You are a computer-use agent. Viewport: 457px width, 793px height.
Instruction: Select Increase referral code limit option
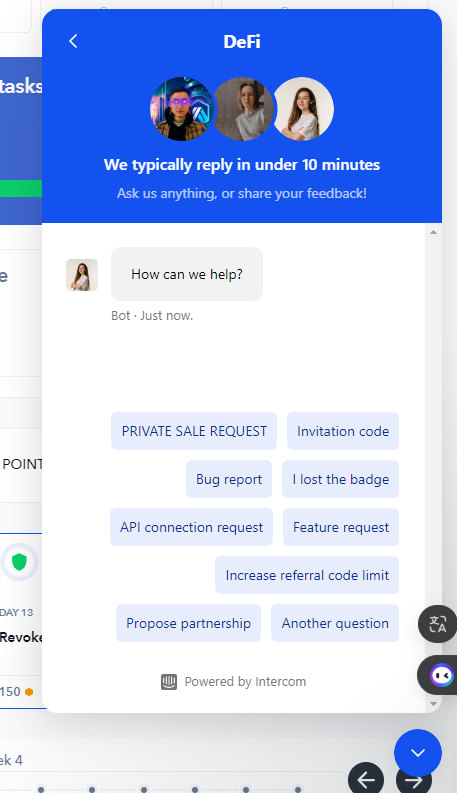point(307,575)
